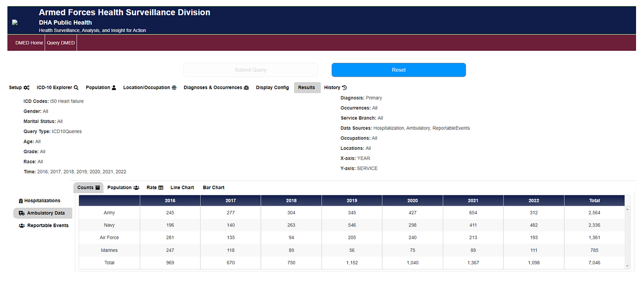Click the 2021 total value 1,367
This screenshot has height=282, width=644.
point(473,263)
